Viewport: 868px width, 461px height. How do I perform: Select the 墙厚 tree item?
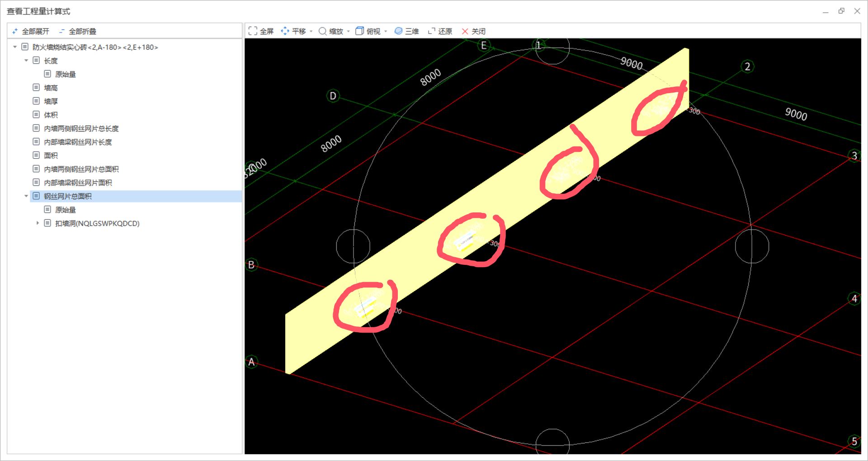pos(51,101)
